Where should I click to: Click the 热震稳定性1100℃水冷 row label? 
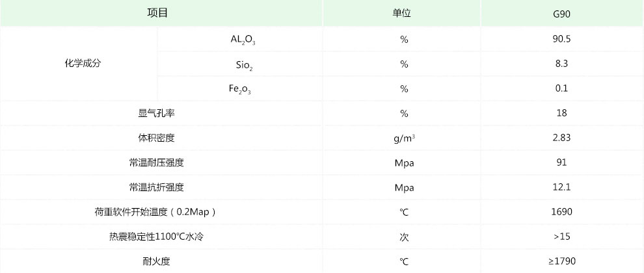pyautogui.click(x=157, y=237)
